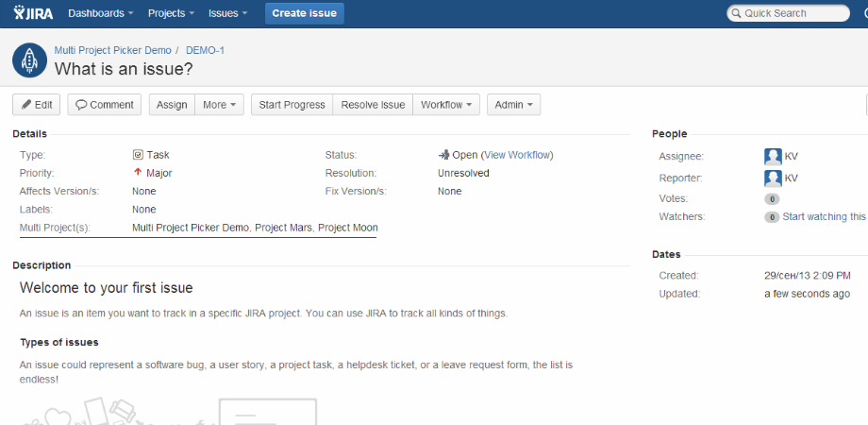Click the 'Welcome to your first issue' heading
This screenshot has height=425, width=868.
[107, 288]
